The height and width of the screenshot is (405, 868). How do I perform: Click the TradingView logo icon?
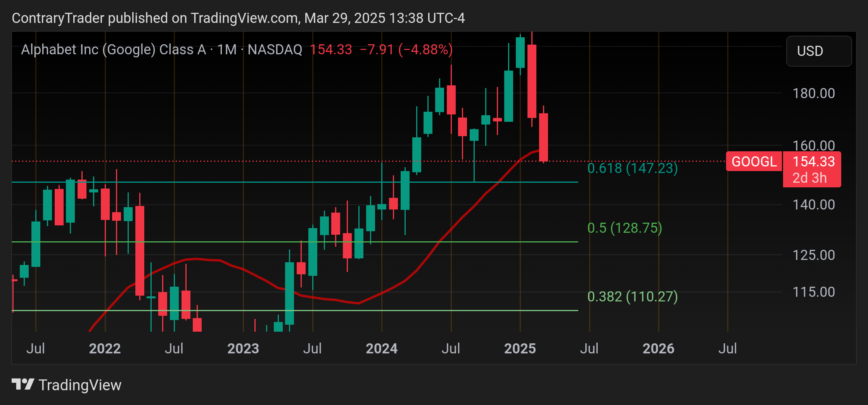click(23, 384)
